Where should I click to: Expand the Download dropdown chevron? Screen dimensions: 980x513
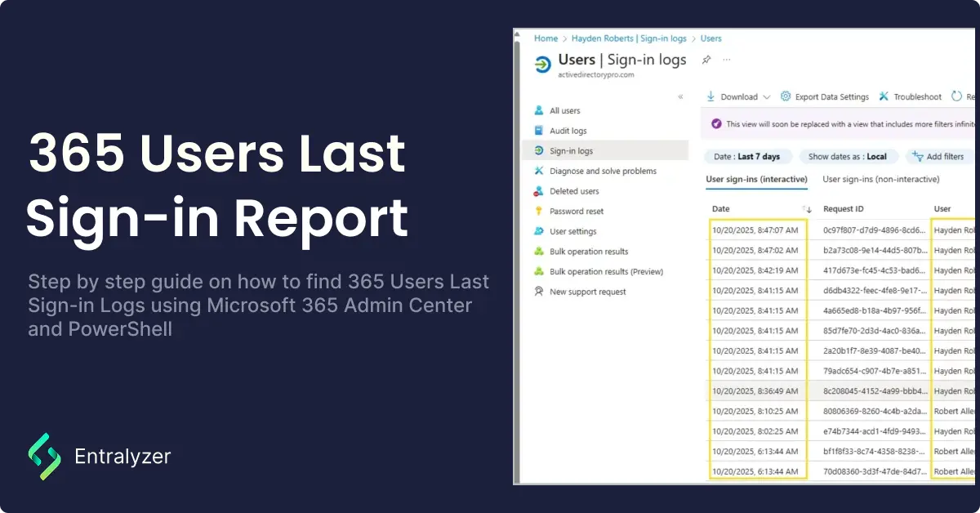(766, 96)
